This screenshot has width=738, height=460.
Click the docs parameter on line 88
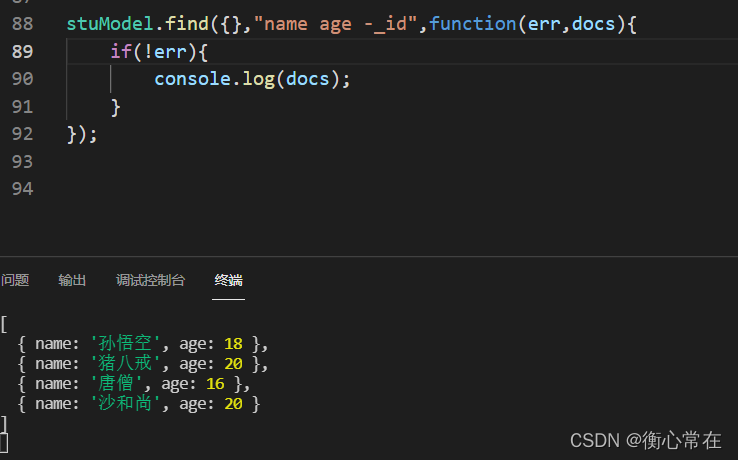(593, 24)
